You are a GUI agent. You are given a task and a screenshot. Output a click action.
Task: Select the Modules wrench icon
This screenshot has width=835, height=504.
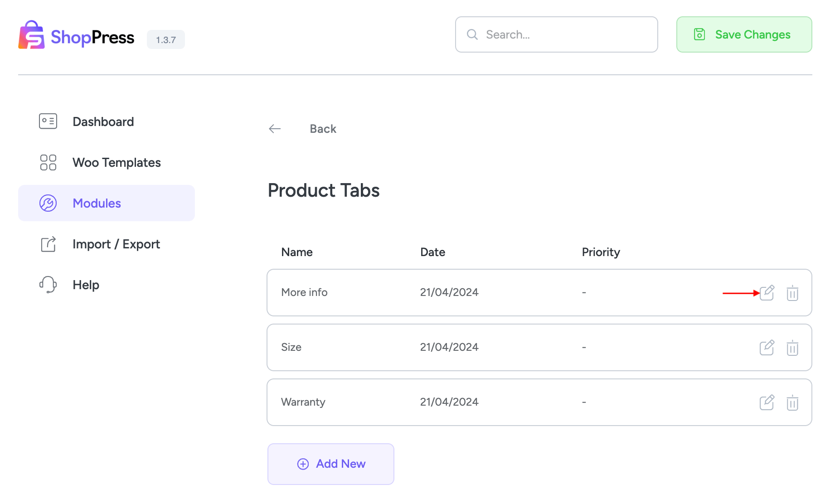coord(48,203)
